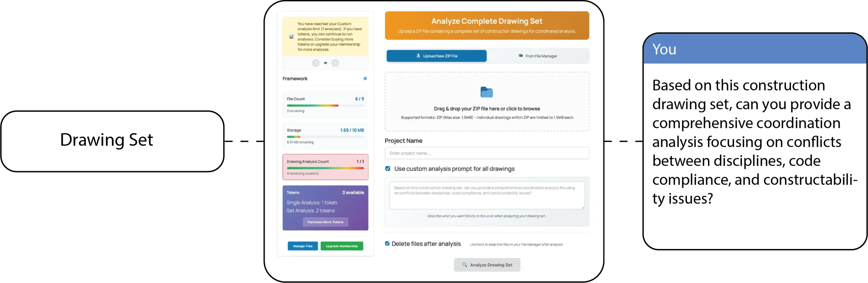
Task: Click the magnifier icon on Analyze Drawing Set
Action: point(465,265)
